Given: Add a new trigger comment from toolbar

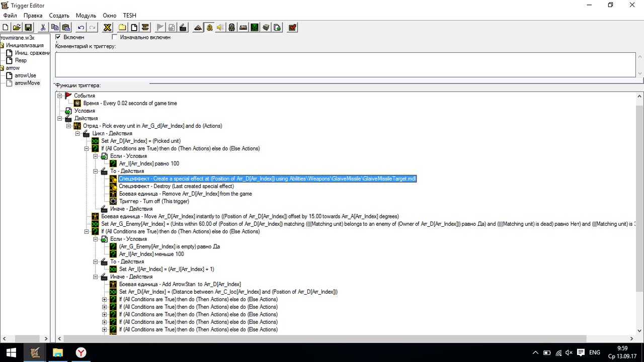Looking at the screenshot, I should [145, 27].
